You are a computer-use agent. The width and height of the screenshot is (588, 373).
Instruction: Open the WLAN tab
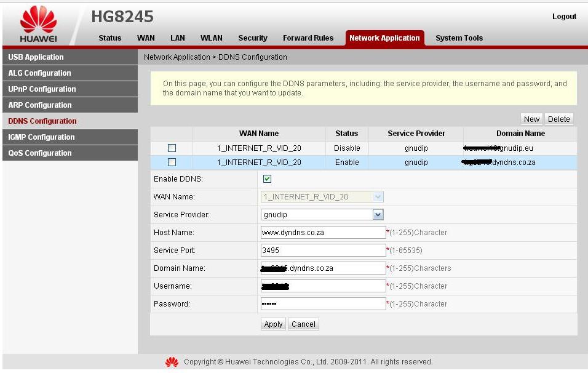[211, 38]
